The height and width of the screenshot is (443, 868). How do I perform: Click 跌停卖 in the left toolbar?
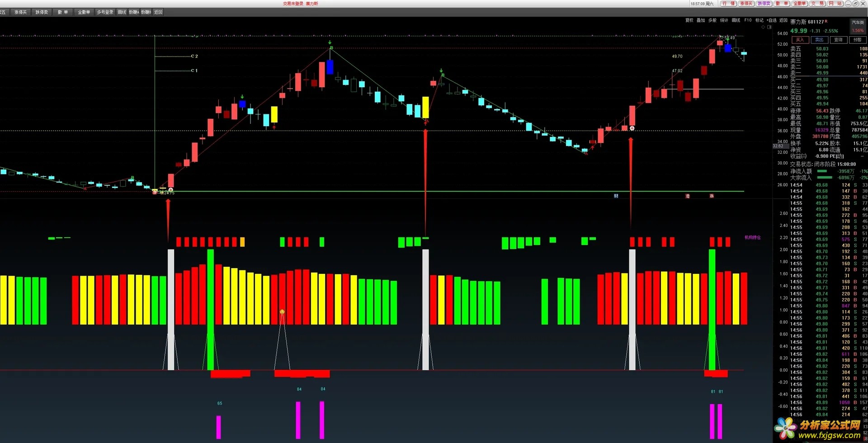[x=42, y=12]
